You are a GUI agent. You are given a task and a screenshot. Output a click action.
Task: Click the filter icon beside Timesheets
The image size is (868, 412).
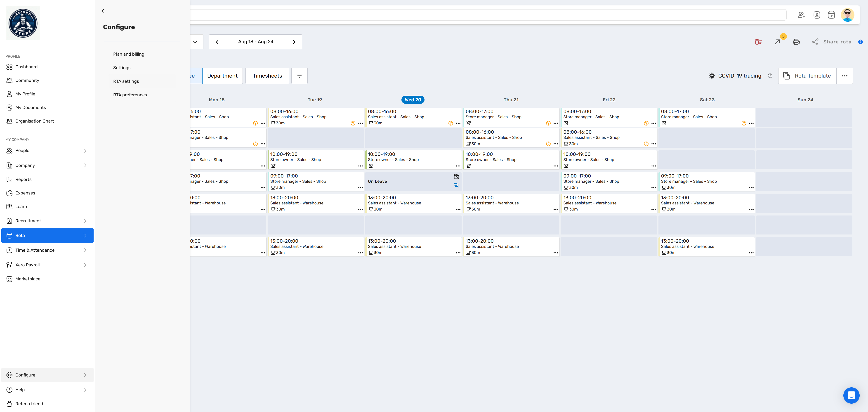click(x=299, y=76)
